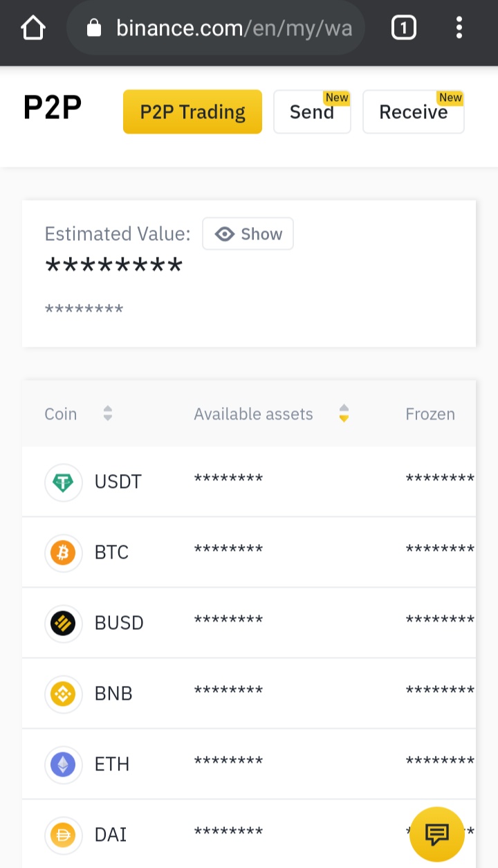Screen dimensions: 498x868
Task: Click the DAI coin icon
Action: tap(63, 835)
